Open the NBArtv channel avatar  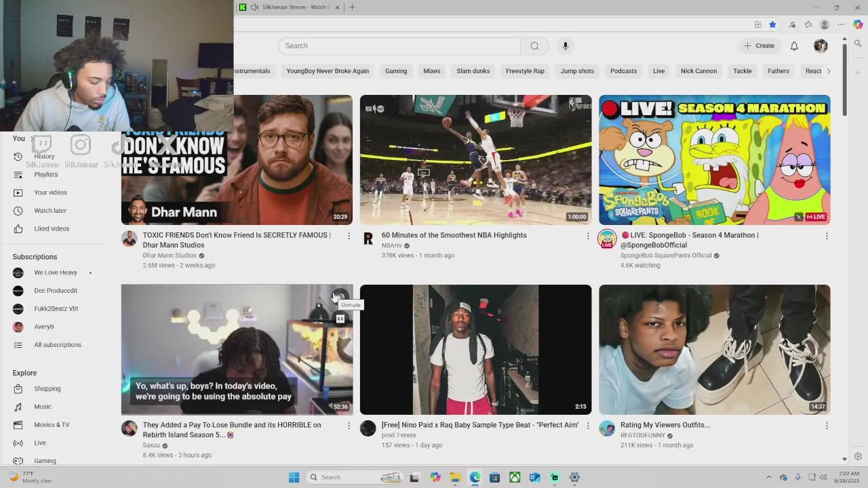click(368, 239)
